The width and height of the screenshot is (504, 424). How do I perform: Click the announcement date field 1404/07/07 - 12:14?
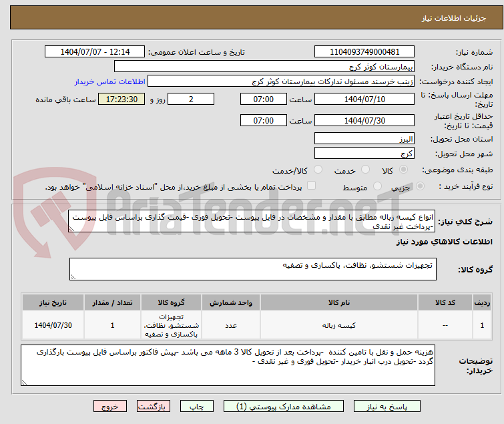95,52
